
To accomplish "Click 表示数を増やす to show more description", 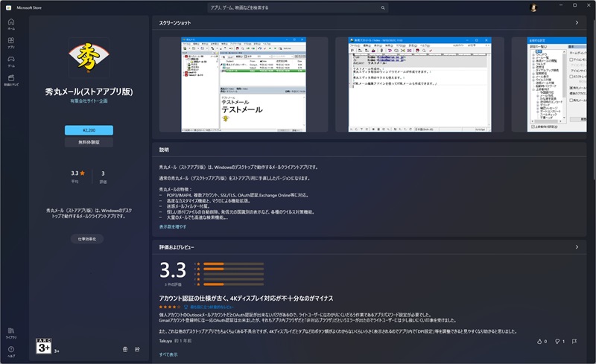I will (173, 226).
